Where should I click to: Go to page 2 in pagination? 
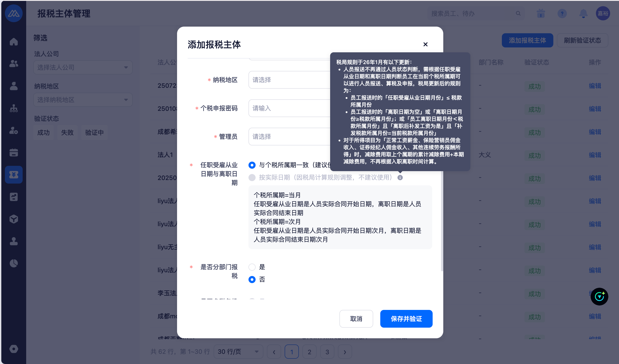click(309, 352)
